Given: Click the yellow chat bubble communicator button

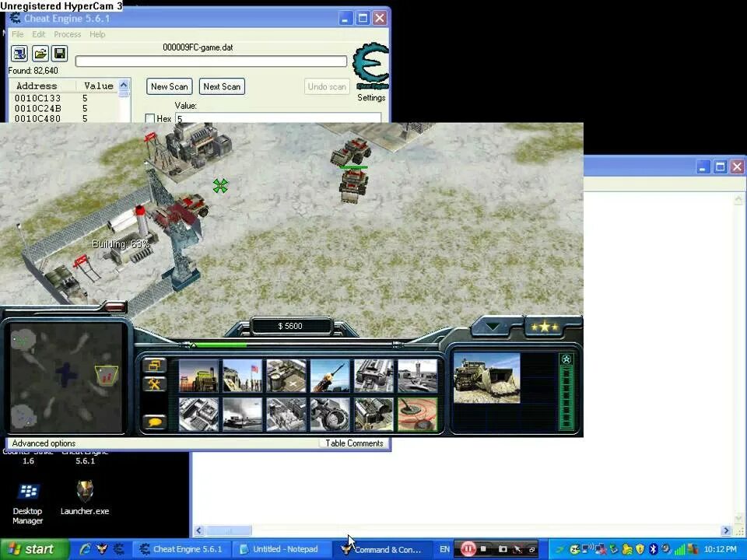Looking at the screenshot, I should [154, 422].
